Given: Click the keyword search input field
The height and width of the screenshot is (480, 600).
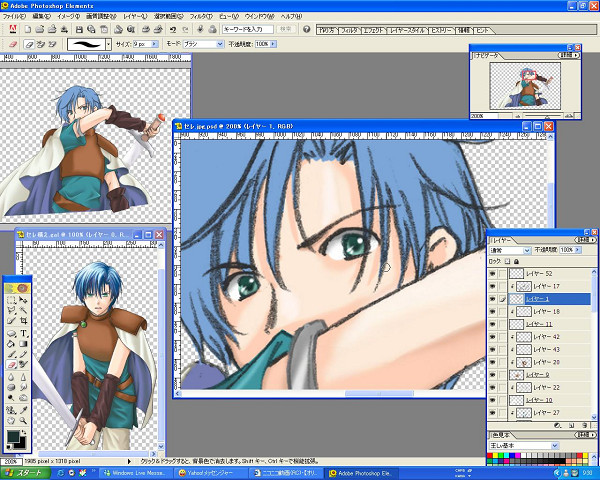Looking at the screenshot, I should (248, 29).
